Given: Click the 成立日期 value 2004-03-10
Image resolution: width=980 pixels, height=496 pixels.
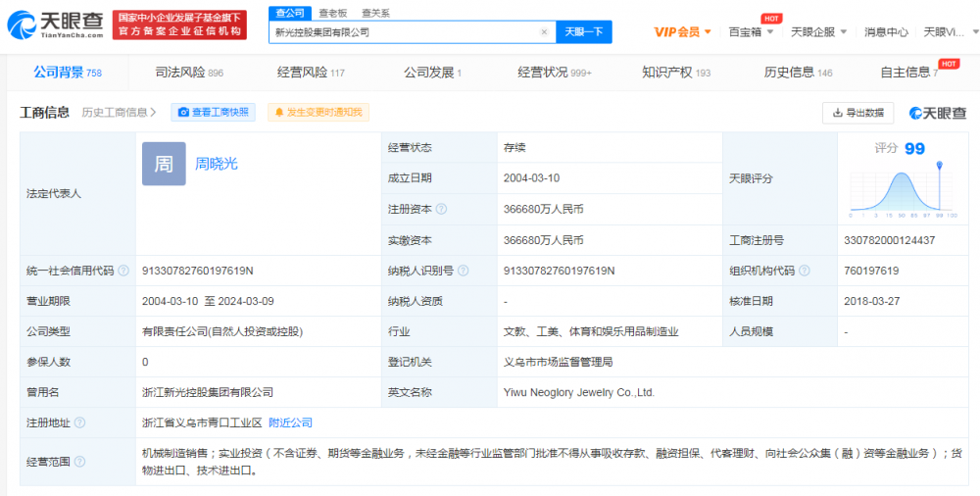Looking at the screenshot, I should (x=532, y=178).
